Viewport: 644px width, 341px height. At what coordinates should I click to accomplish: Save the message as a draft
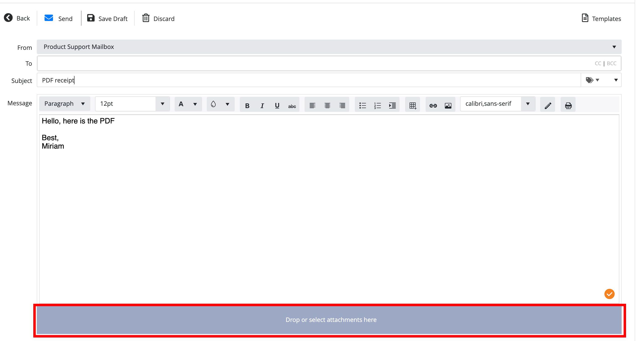click(x=107, y=18)
